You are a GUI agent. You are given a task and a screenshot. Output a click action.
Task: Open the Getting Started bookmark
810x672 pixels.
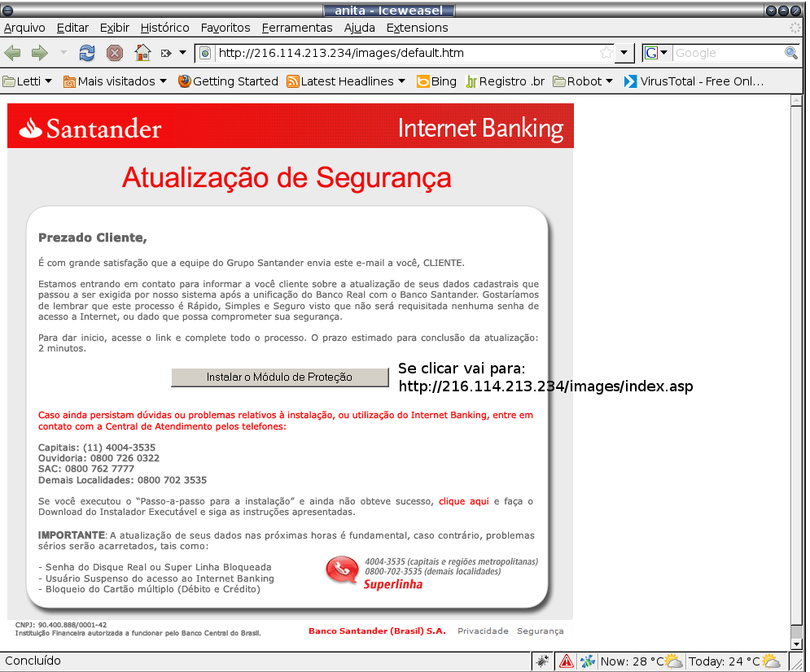click(228, 81)
